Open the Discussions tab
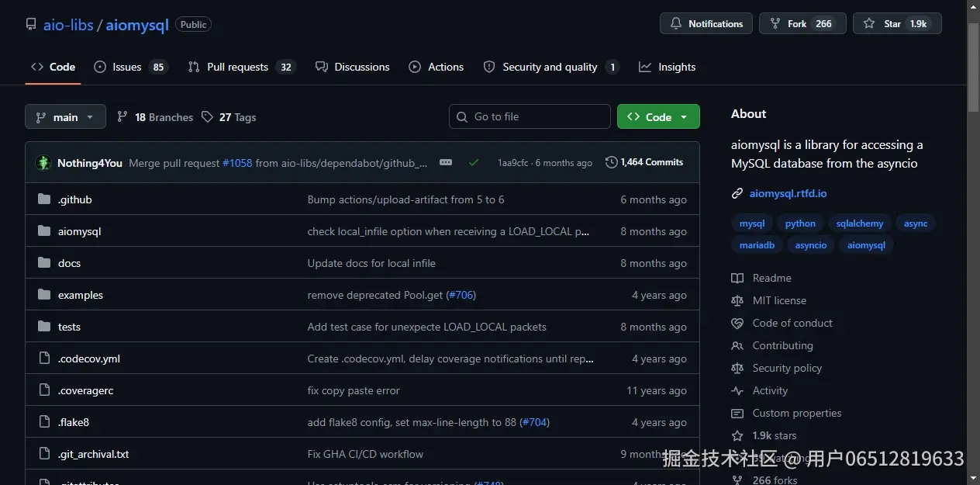980x485 pixels. pyautogui.click(x=353, y=67)
